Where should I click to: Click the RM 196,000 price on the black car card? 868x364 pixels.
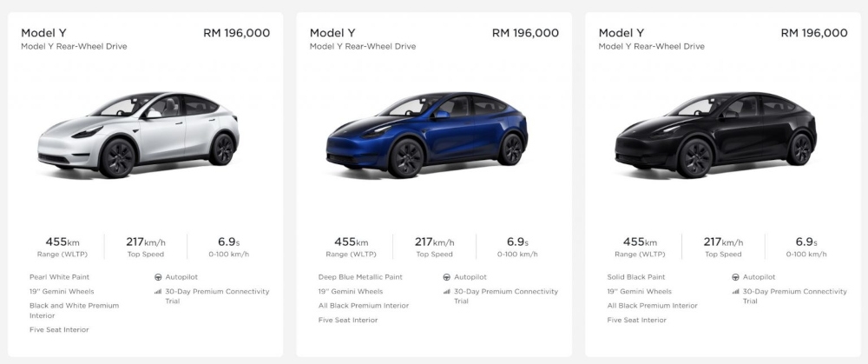click(814, 33)
